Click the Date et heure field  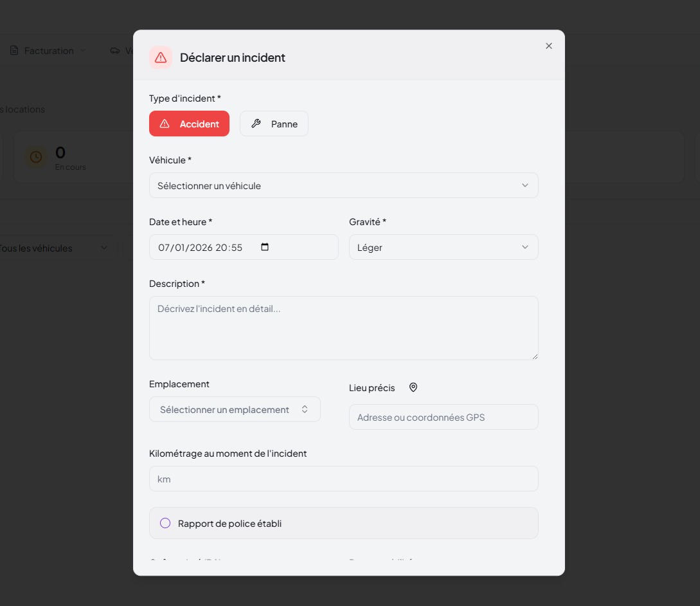(206, 247)
